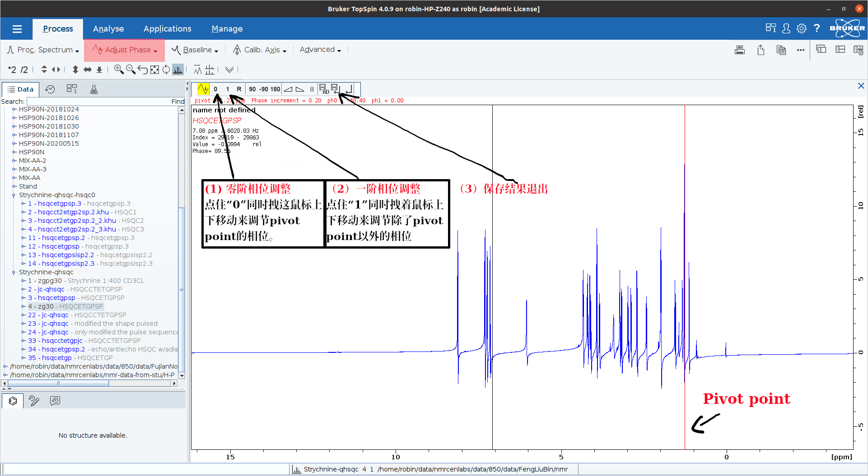Open the Manage tab

click(227, 29)
